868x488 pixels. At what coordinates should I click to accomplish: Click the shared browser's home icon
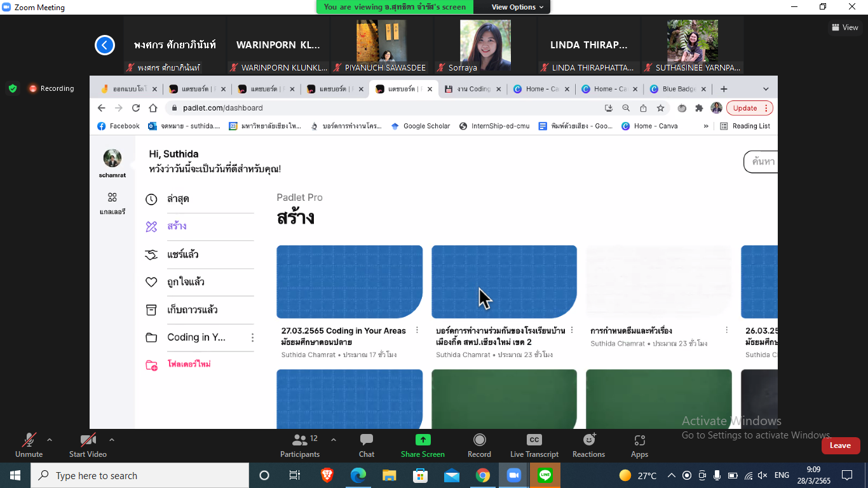tap(153, 108)
